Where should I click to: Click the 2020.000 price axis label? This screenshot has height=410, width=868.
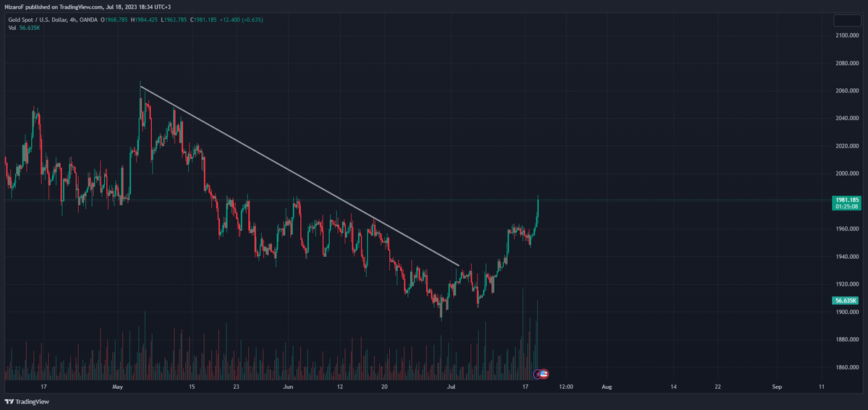846,146
